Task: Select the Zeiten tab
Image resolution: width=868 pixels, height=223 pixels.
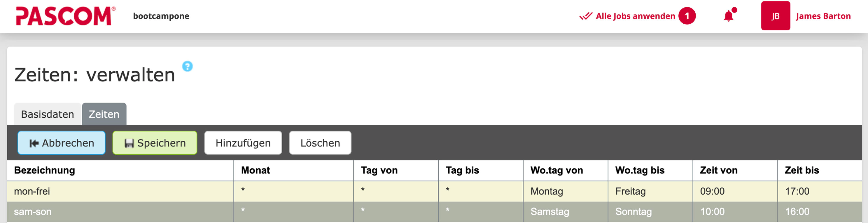Action: pos(104,114)
